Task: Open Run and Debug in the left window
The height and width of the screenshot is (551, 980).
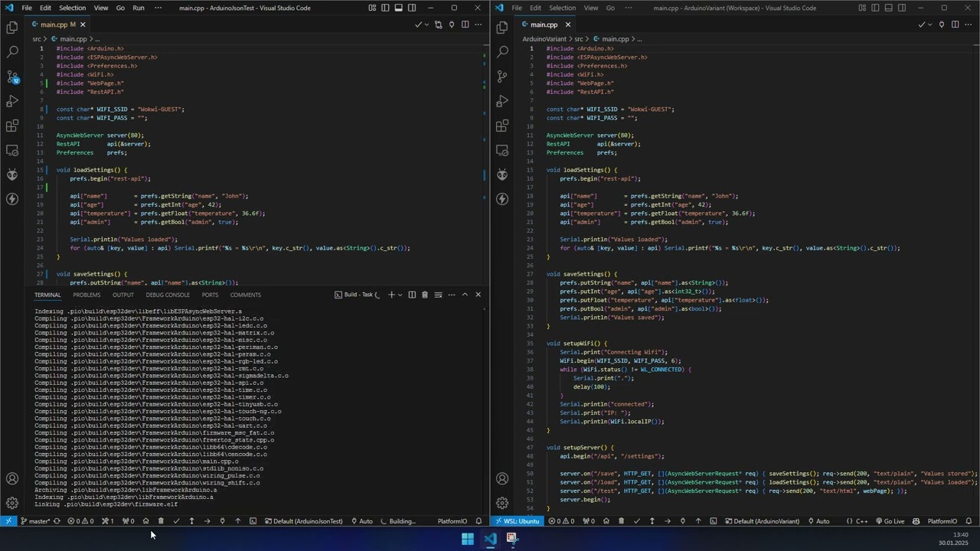Action: 12,101
